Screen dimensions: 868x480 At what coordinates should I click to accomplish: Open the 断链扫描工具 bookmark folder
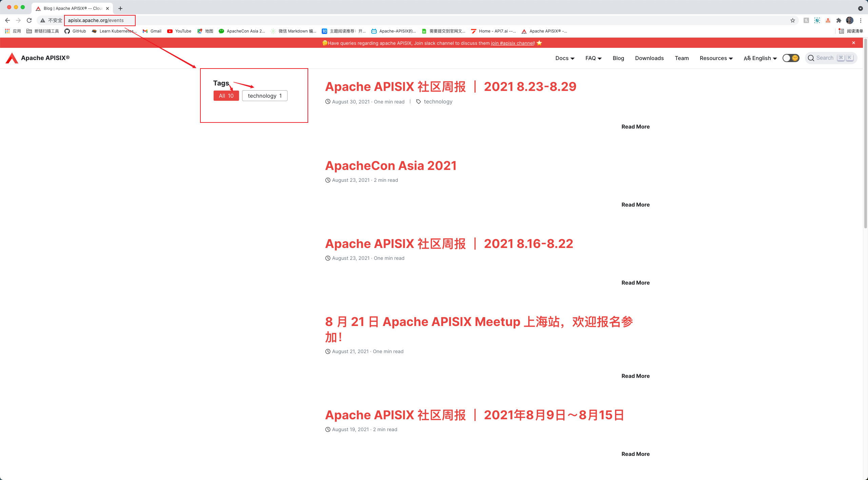(43, 31)
